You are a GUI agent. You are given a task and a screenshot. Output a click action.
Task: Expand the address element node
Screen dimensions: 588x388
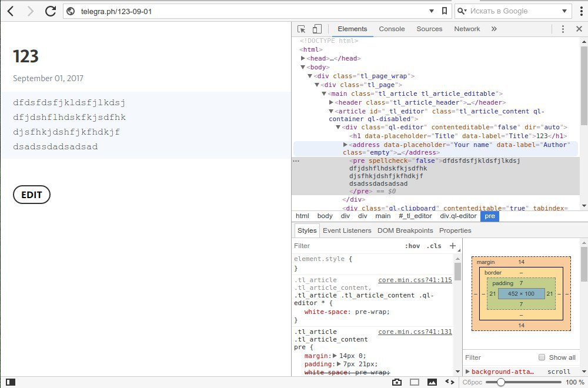pos(346,145)
